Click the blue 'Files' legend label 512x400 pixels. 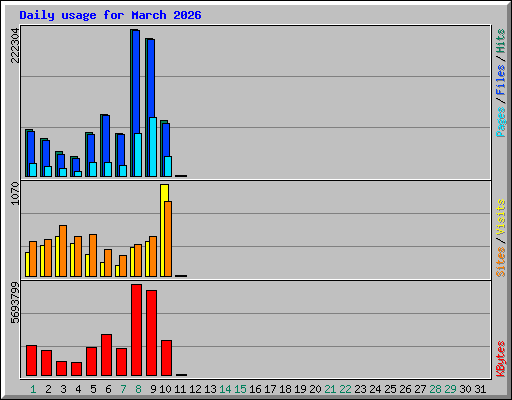point(501,80)
